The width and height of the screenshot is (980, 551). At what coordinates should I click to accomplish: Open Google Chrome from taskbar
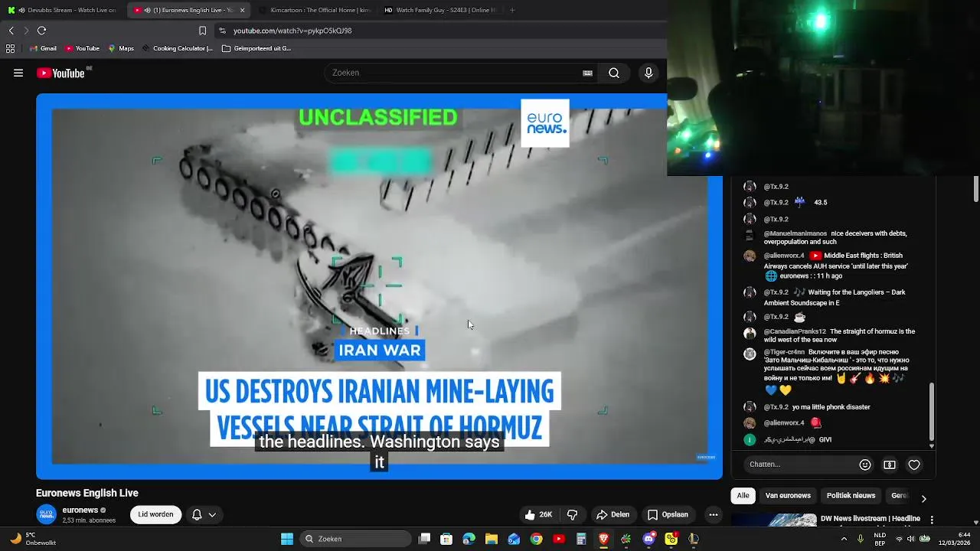click(x=537, y=539)
